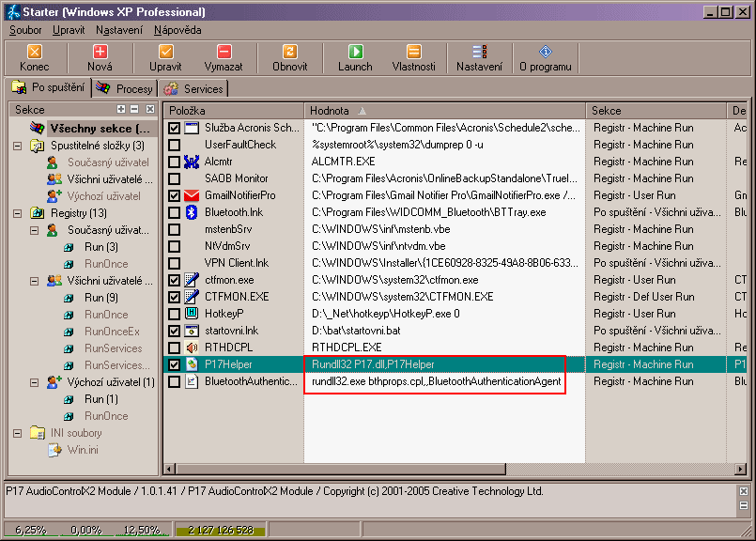Uncheck the P17Helper checkbox
The height and width of the screenshot is (541, 756).
tap(174, 364)
